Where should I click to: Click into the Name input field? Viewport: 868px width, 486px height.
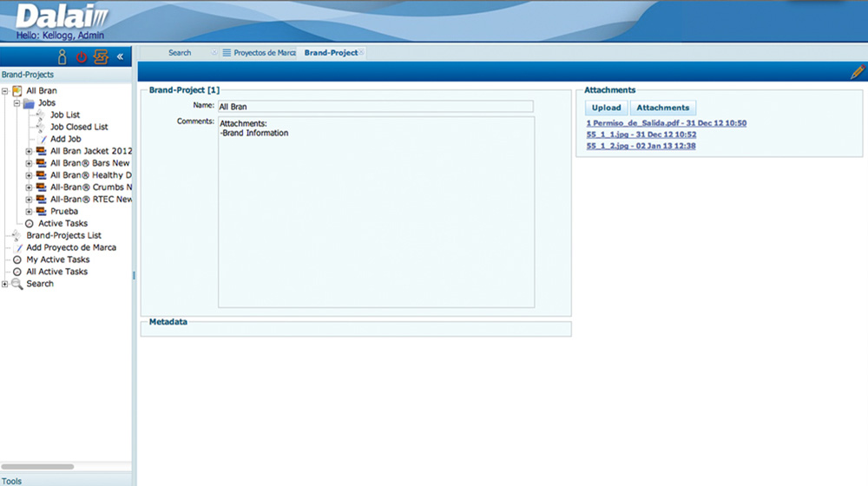pyautogui.click(x=374, y=107)
